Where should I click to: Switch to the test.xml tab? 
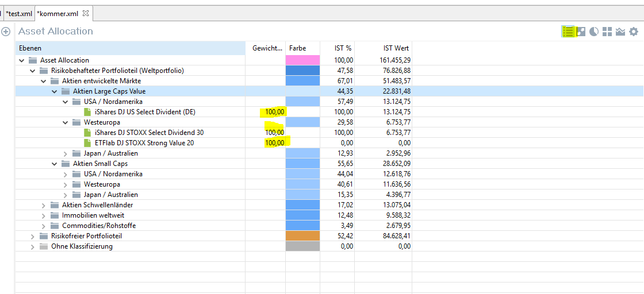pos(18,13)
